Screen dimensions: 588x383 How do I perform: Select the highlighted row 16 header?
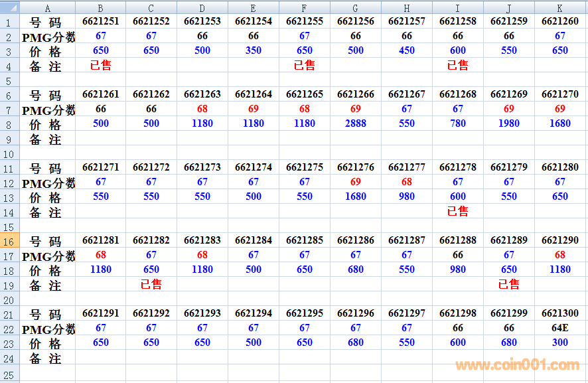(9, 241)
